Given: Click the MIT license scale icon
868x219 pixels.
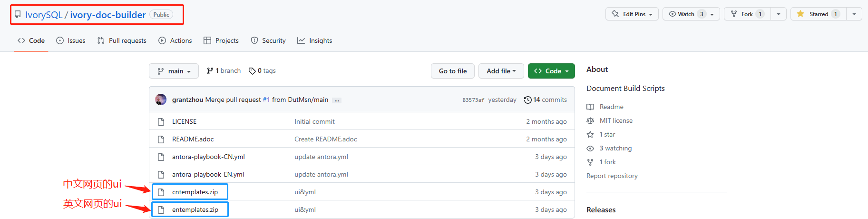Looking at the screenshot, I should tap(590, 121).
